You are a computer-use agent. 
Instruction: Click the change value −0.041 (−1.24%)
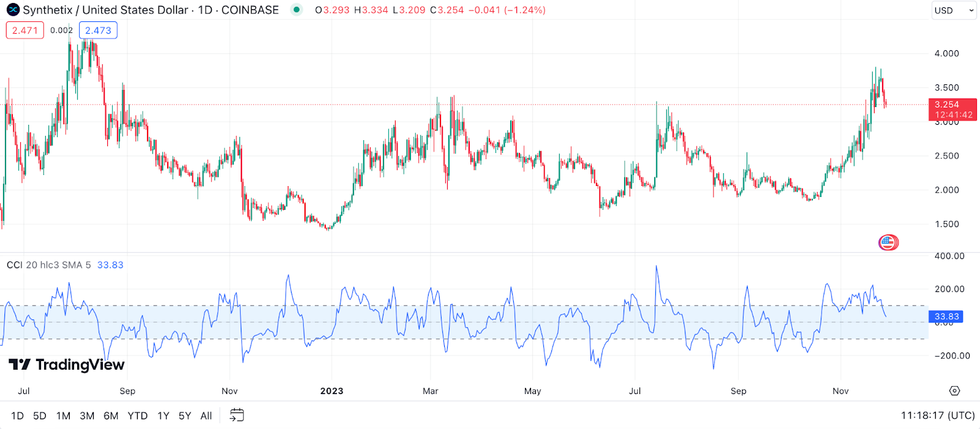(x=507, y=10)
